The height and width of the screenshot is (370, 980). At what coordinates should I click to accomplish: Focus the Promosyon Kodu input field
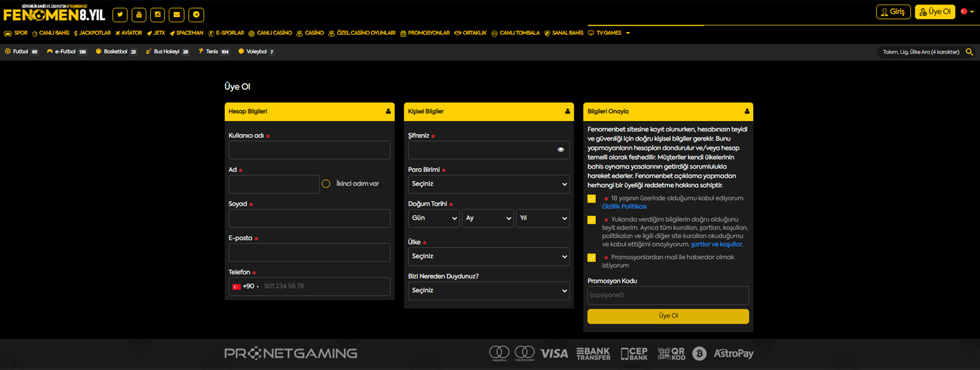[668, 295]
